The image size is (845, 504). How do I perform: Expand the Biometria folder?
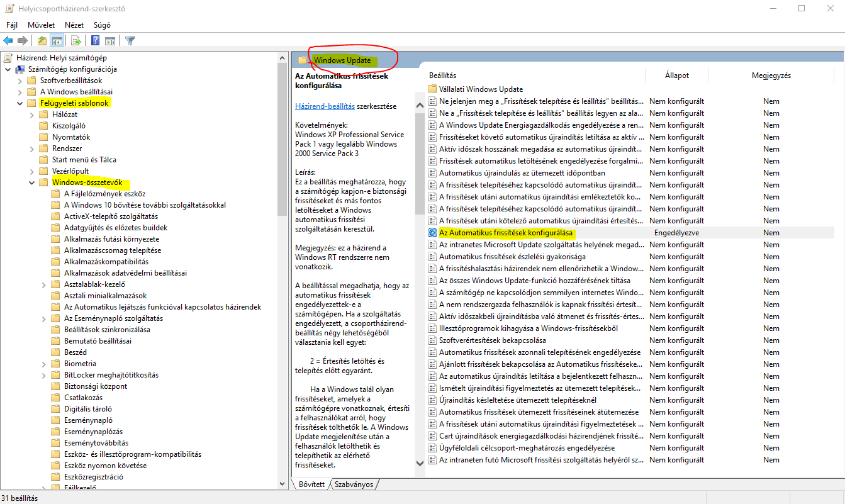pyautogui.click(x=44, y=364)
